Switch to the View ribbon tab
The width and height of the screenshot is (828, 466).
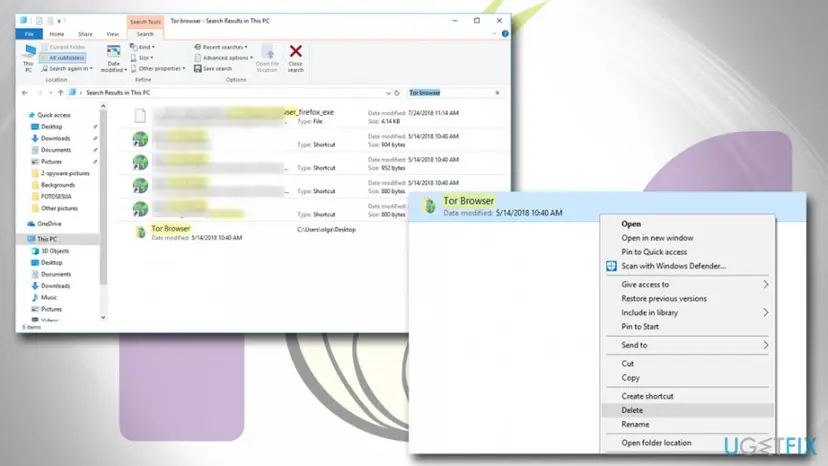click(112, 34)
